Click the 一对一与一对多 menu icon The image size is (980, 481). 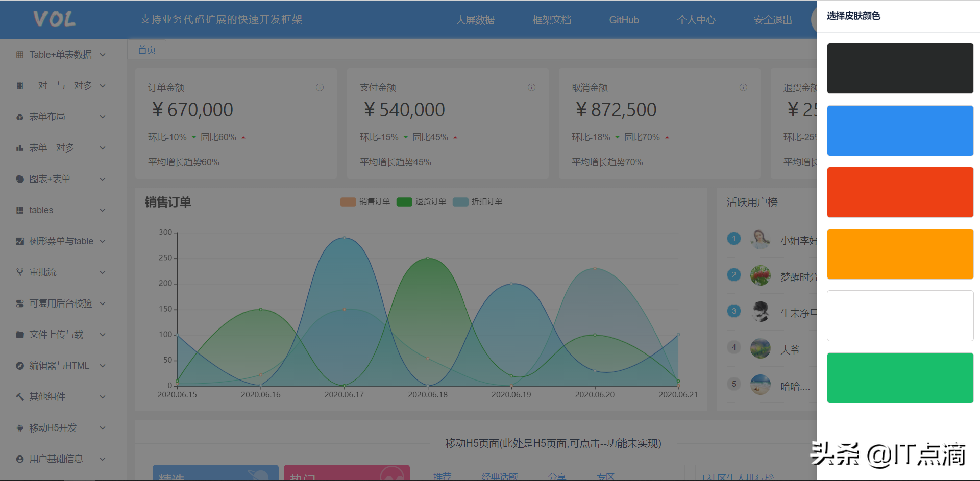(x=20, y=86)
